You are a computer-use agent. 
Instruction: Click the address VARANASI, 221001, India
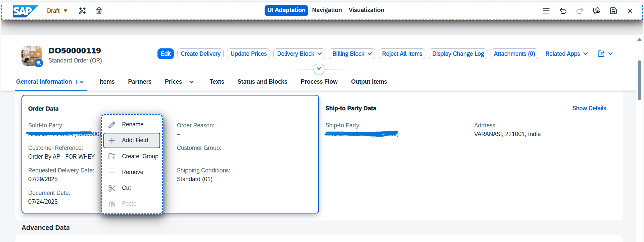pyautogui.click(x=507, y=134)
